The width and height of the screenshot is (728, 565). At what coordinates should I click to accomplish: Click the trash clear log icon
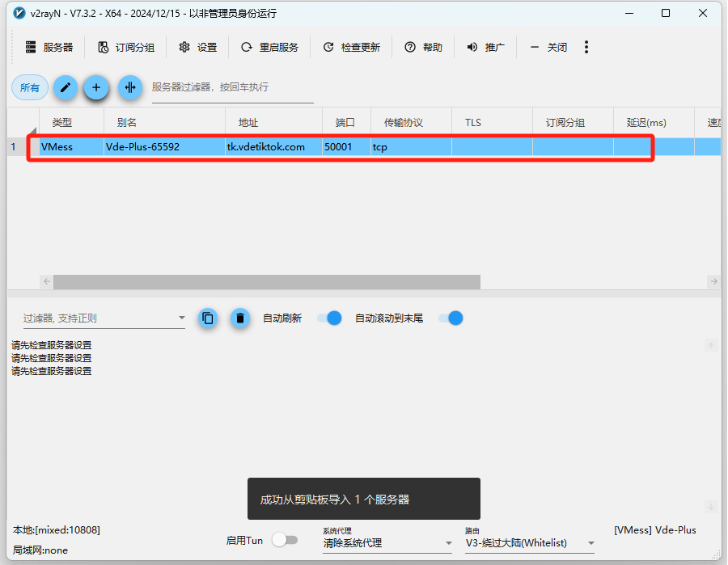239,318
